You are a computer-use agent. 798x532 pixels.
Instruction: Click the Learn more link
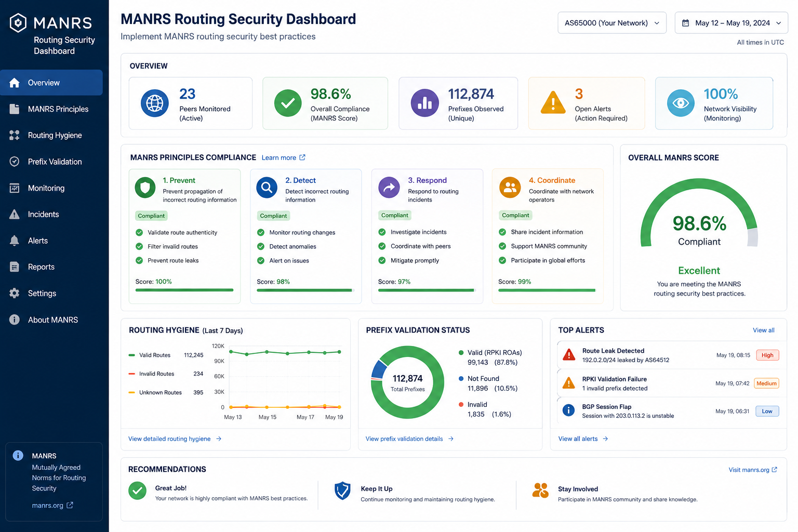pos(284,157)
